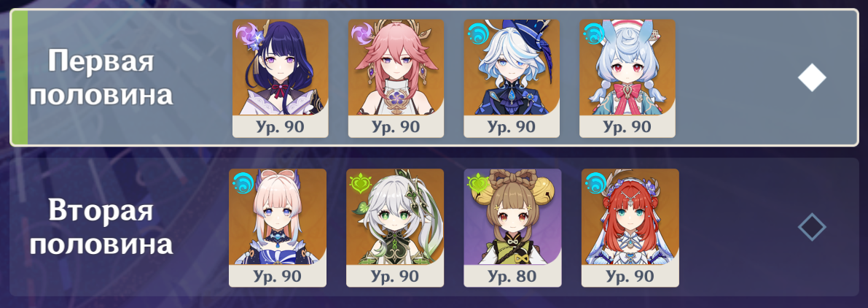Click the brown-haired character with golden bells
The image size is (868, 308).
point(512,228)
